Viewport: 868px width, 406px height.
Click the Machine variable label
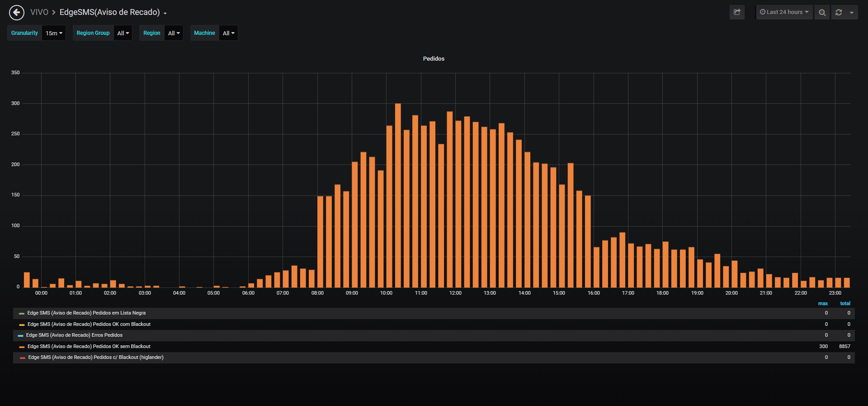pyautogui.click(x=204, y=33)
